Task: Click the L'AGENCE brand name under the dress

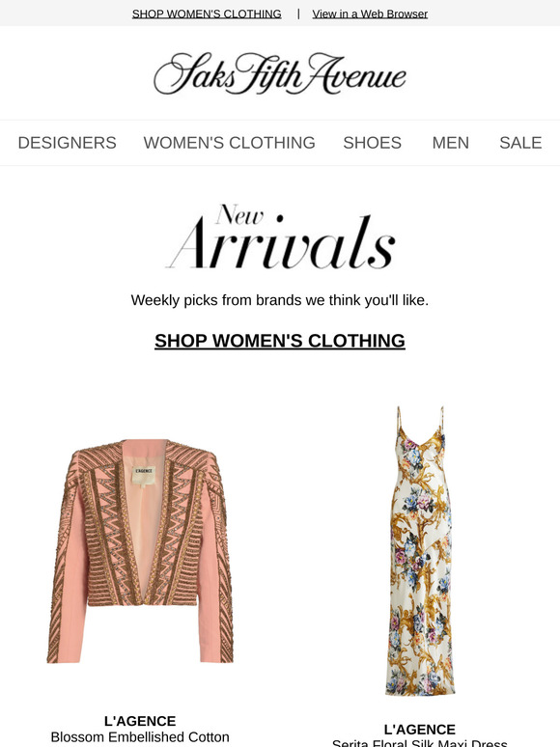Action: coord(420,730)
